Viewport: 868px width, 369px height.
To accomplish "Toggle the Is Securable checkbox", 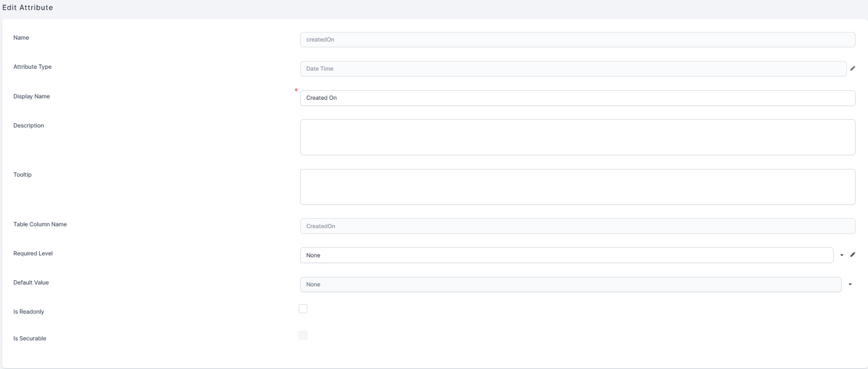I will click(303, 335).
